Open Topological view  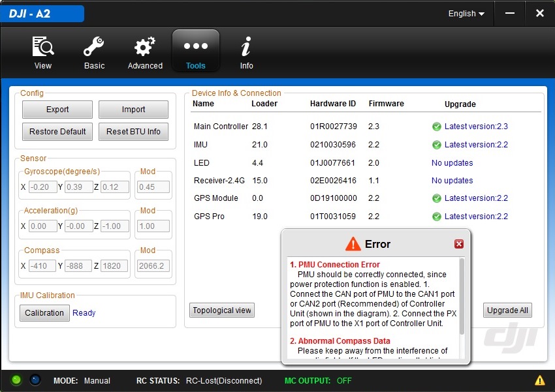click(222, 310)
